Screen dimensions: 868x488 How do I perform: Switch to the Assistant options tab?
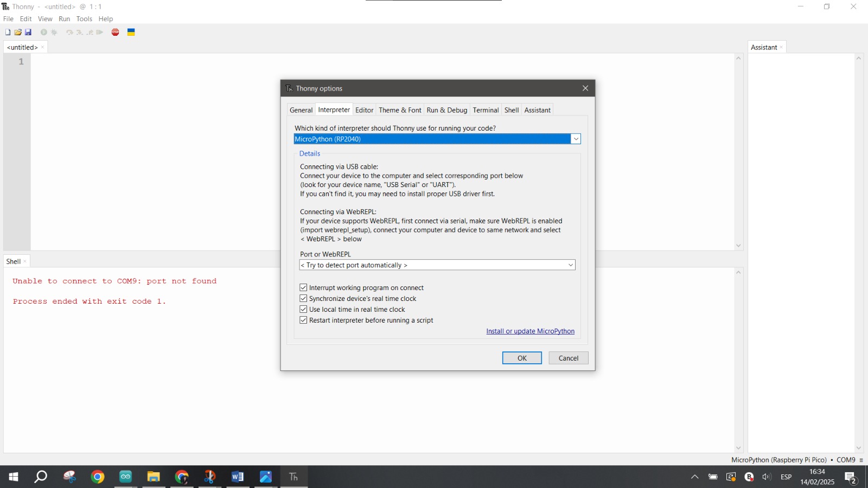[538, 110]
